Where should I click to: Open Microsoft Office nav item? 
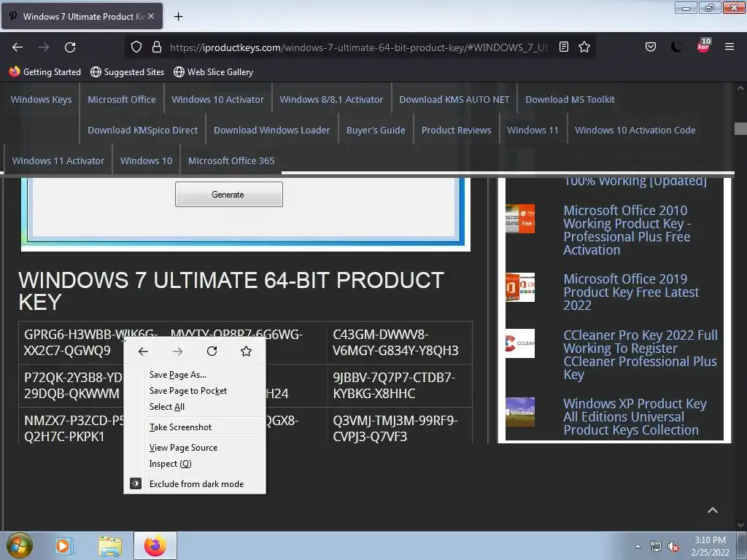[122, 99]
